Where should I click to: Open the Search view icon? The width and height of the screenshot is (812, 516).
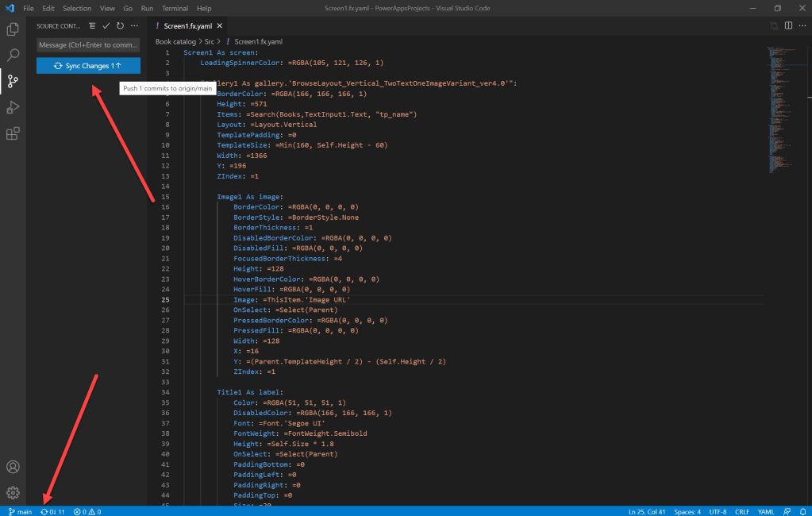tap(13, 55)
